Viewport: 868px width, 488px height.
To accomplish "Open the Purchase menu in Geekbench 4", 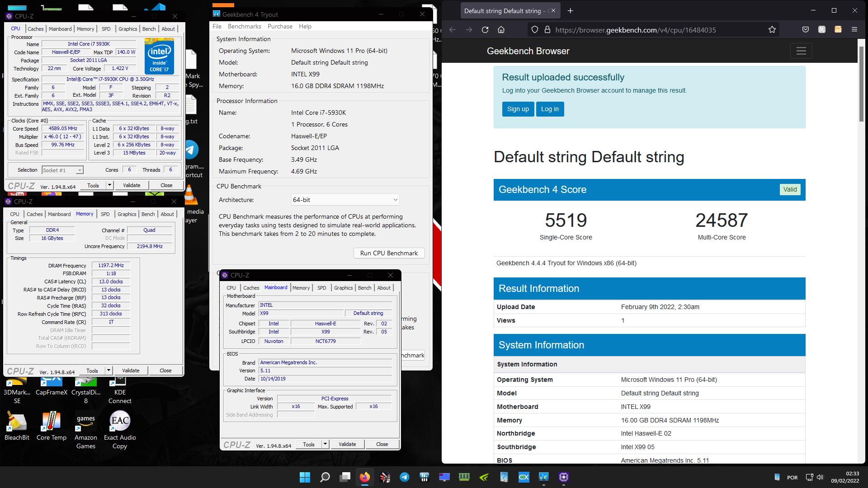I will pyautogui.click(x=280, y=26).
